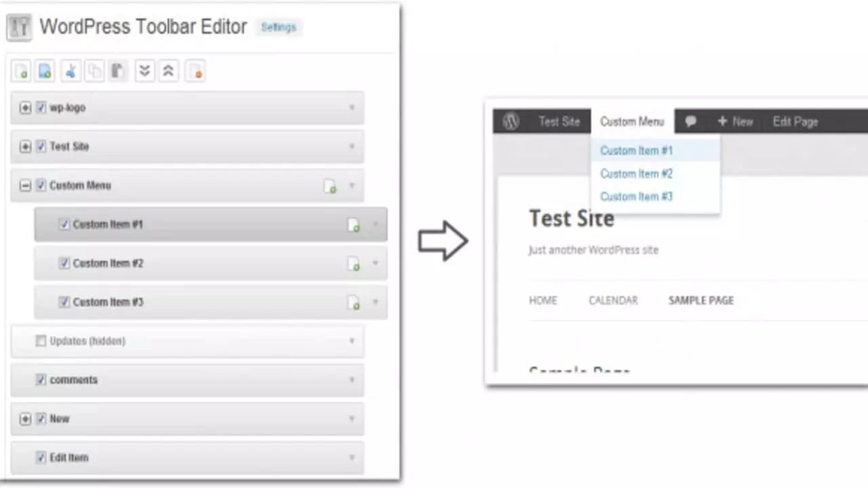Uncheck the New item checkbox
Screen dimensions: 868x488
[x=41, y=419]
